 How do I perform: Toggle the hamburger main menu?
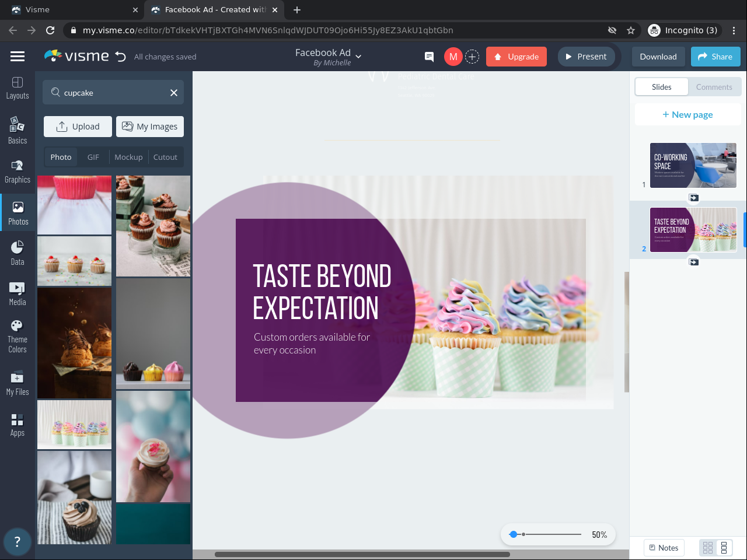coord(18,57)
